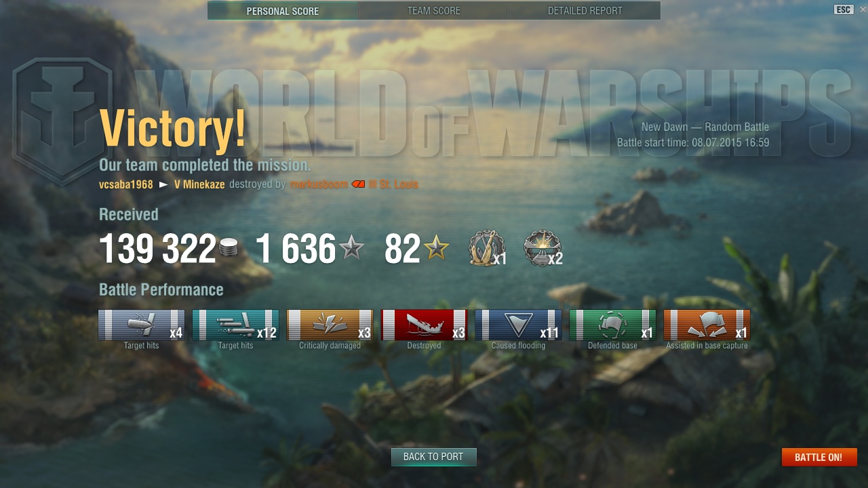868x488 pixels.
Task: Start another match with Battle On!
Action: click(818, 457)
